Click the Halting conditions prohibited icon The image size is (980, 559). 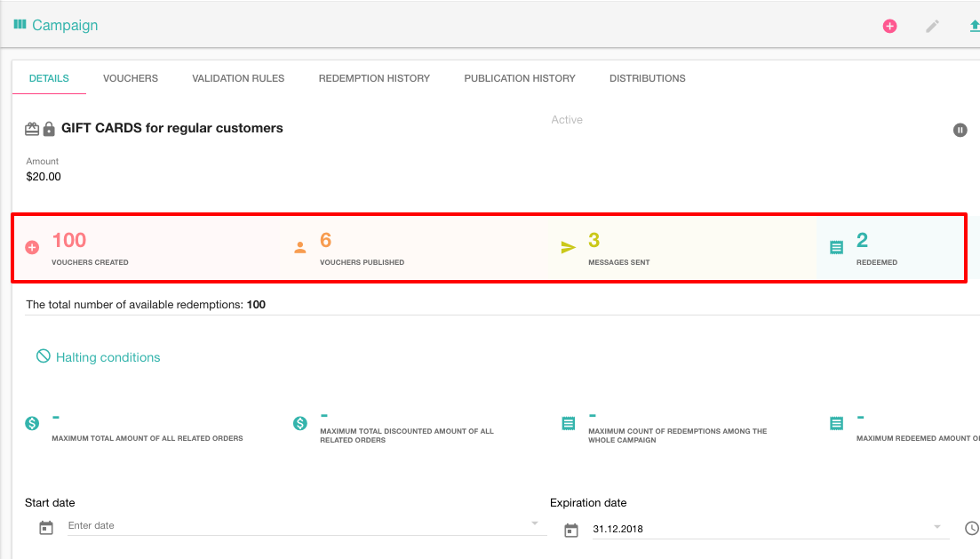pos(44,356)
